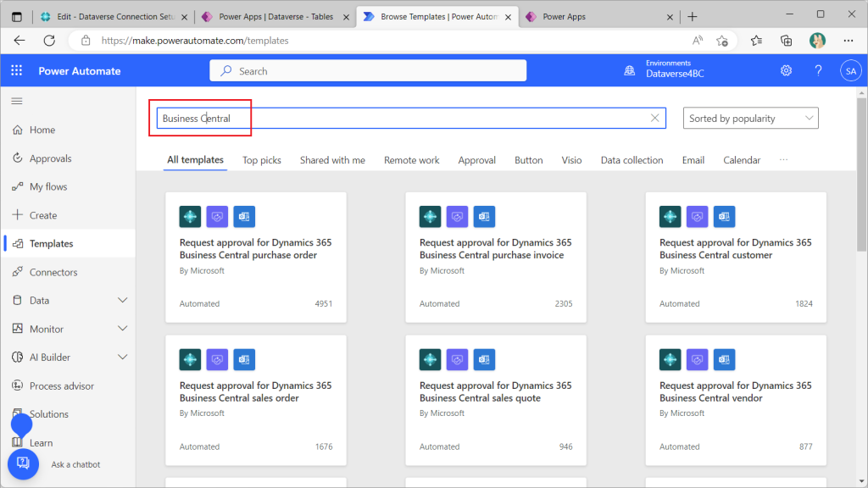Go to Home in left navigation

[69, 130]
